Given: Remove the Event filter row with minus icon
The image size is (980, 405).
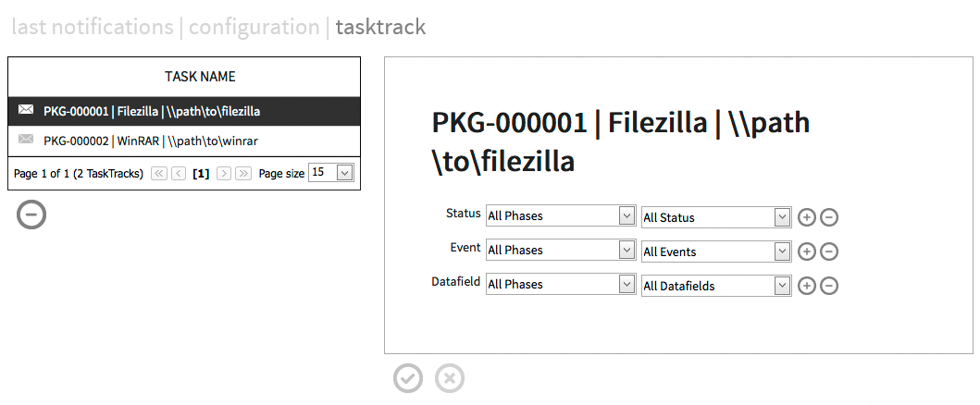Looking at the screenshot, I should pyautogui.click(x=830, y=252).
